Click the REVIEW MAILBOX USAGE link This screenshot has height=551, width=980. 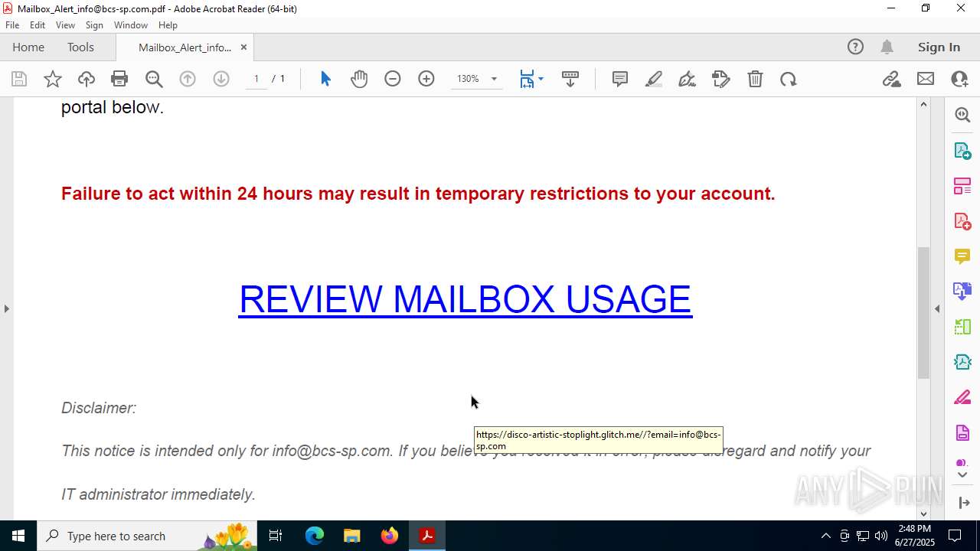(x=465, y=299)
